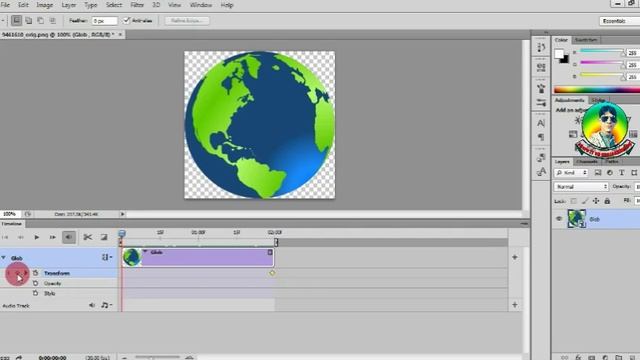Mute the Audio Track speaker icon
The width and height of the screenshot is (640, 360).
[x=92, y=305]
